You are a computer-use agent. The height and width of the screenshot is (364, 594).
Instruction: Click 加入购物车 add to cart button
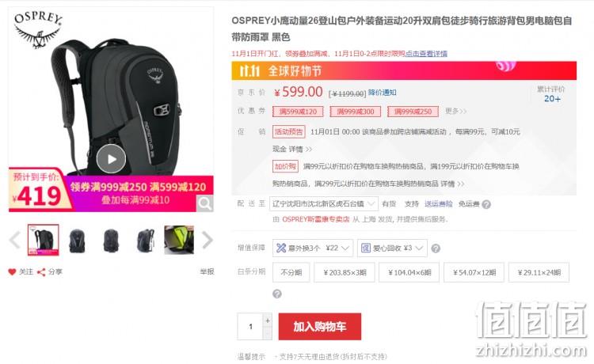click(319, 326)
